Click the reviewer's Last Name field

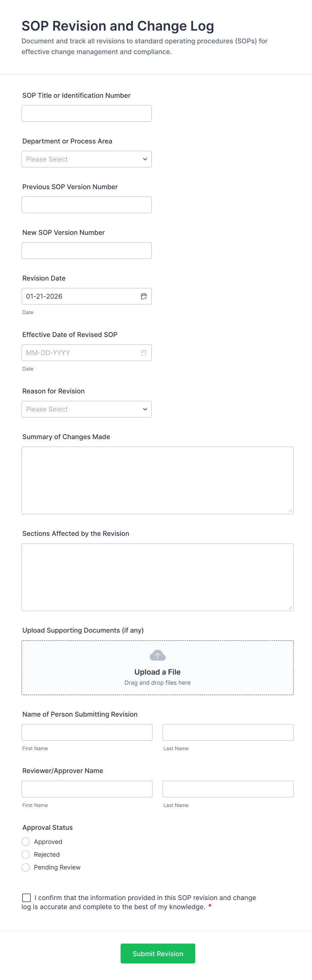coord(227,789)
